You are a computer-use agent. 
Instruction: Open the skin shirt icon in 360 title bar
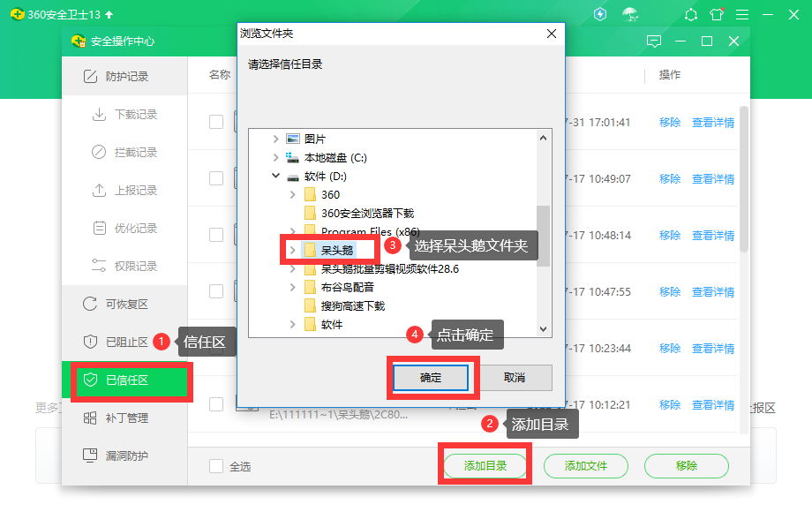point(717,14)
